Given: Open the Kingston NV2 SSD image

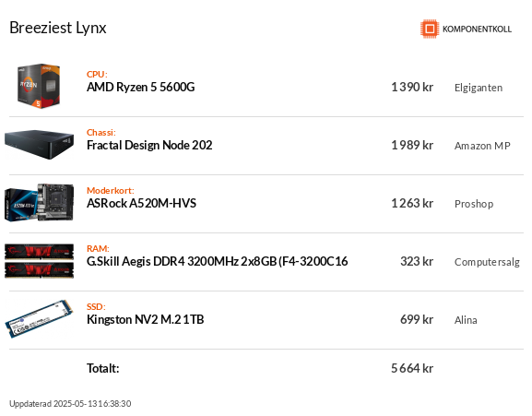Looking at the screenshot, I should pyautogui.click(x=39, y=319).
